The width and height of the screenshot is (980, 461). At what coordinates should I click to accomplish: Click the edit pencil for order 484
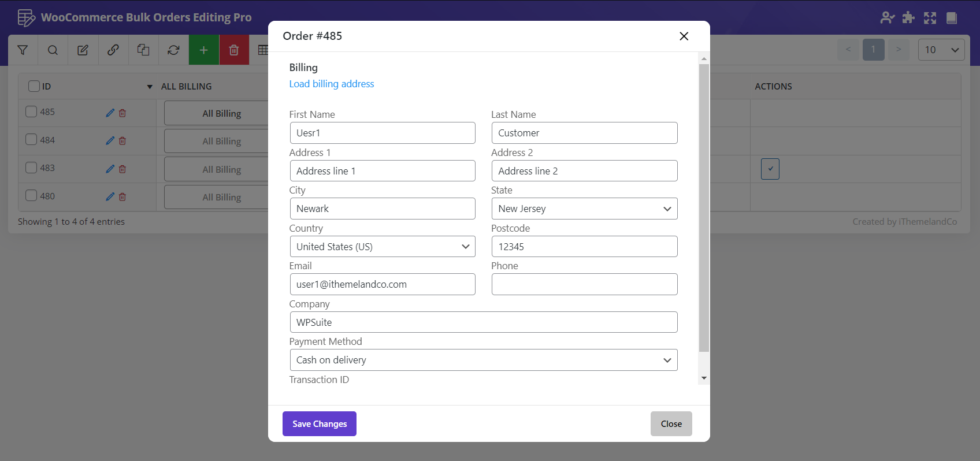coord(110,141)
